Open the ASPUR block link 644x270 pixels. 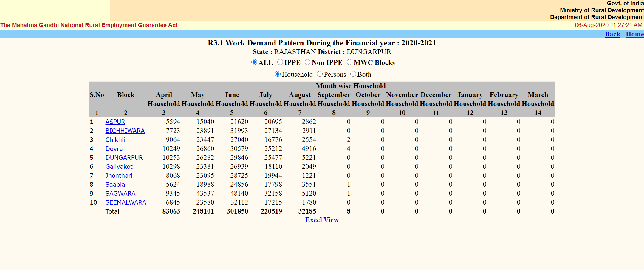point(115,122)
